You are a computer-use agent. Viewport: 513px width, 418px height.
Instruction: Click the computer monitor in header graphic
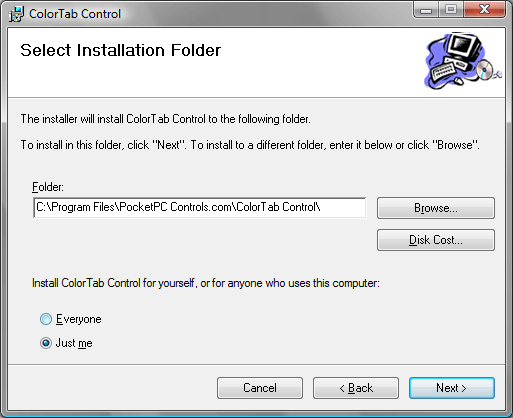(x=463, y=47)
